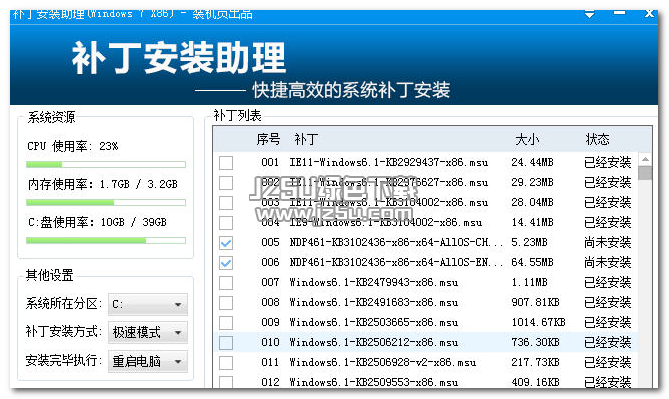669x399 pixels.
Task: Click the size value 5.23MB
Action: click(529, 242)
